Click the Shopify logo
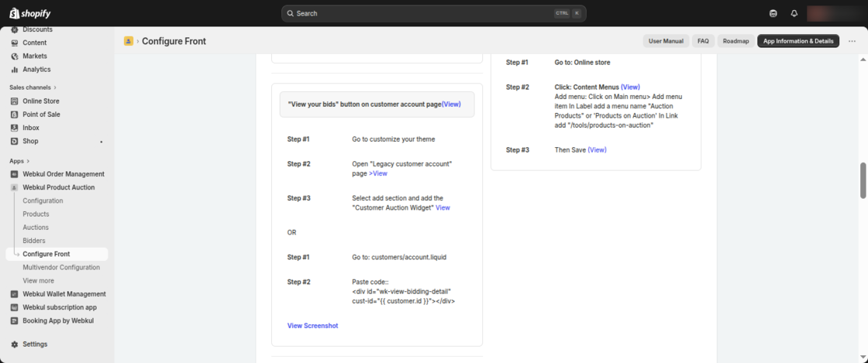Screen dimensions: 868x363 click(30, 13)
